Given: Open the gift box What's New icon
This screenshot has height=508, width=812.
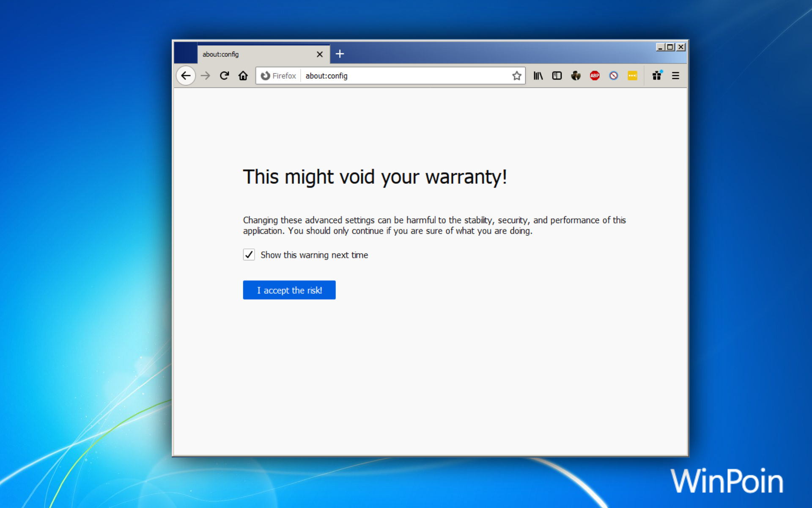Looking at the screenshot, I should click(657, 76).
